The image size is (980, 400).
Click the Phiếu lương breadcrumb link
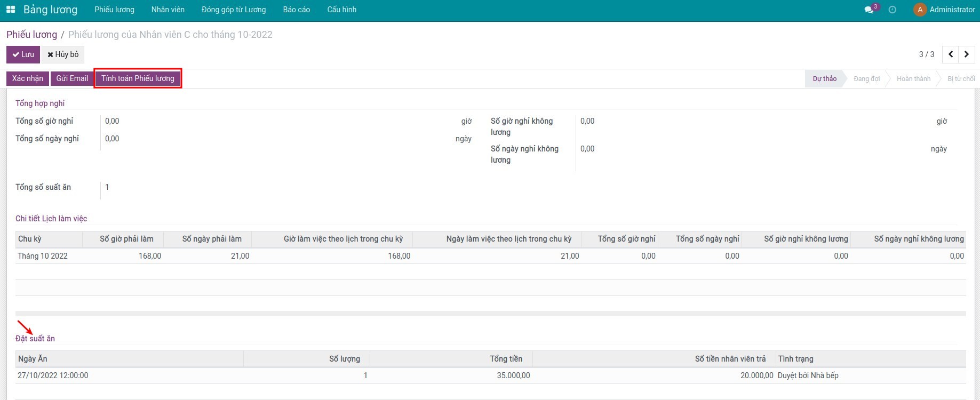tap(31, 35)
